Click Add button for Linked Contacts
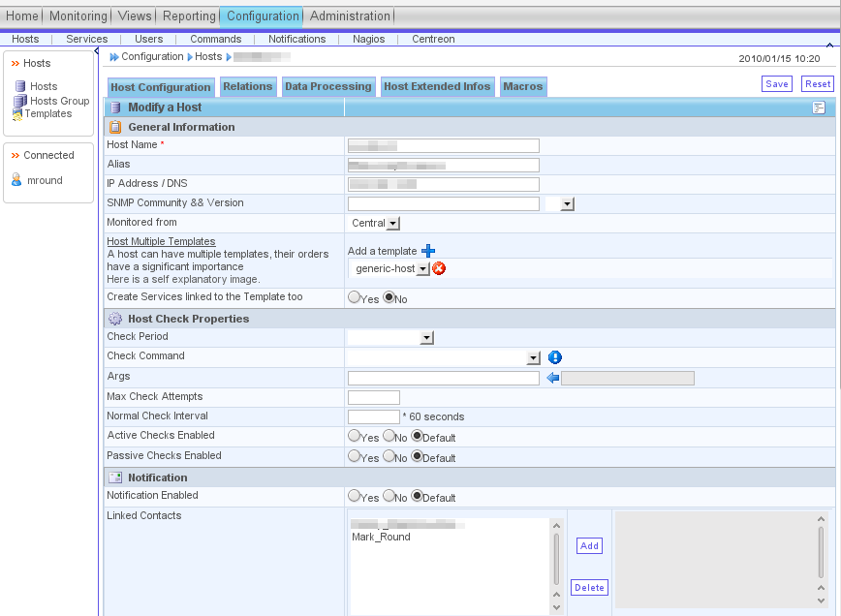The image size is (841, 616). pos(589,546)
